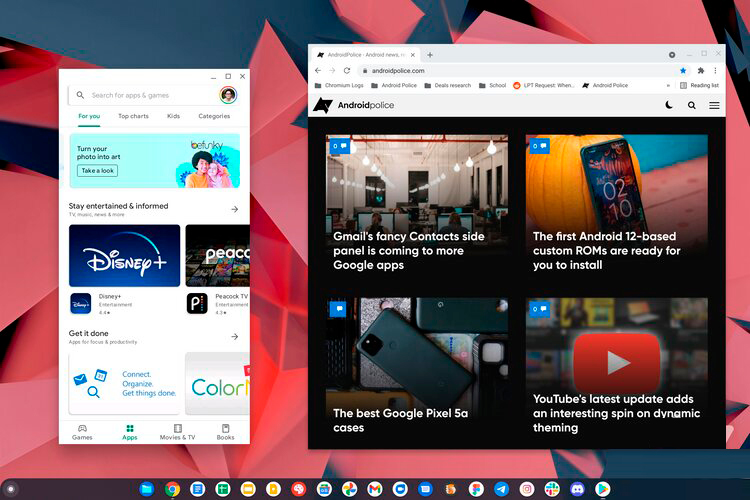Expand the Chromium Logs bookmark folder
This screenshot has height=500, width=750.
339,85
